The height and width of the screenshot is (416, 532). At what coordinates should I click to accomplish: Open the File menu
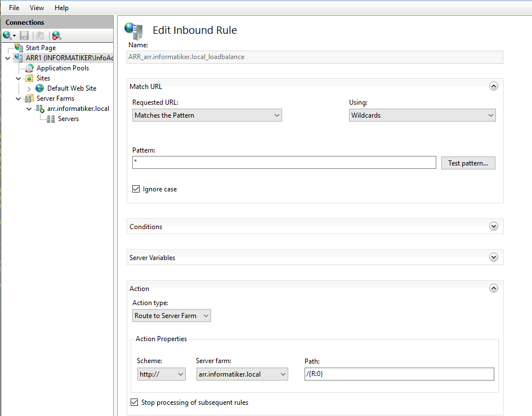click(14, 7)
